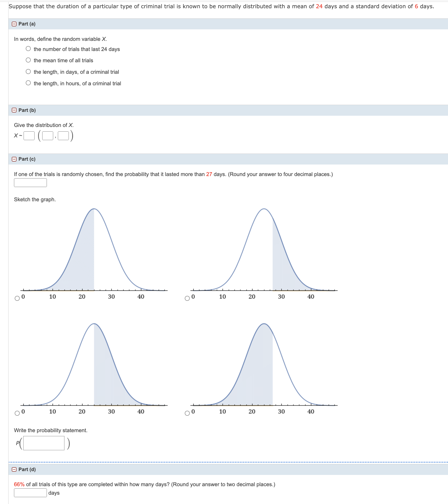Collapse the Part (d) section
The image size is (448, 504).
[x=14, y=469]
